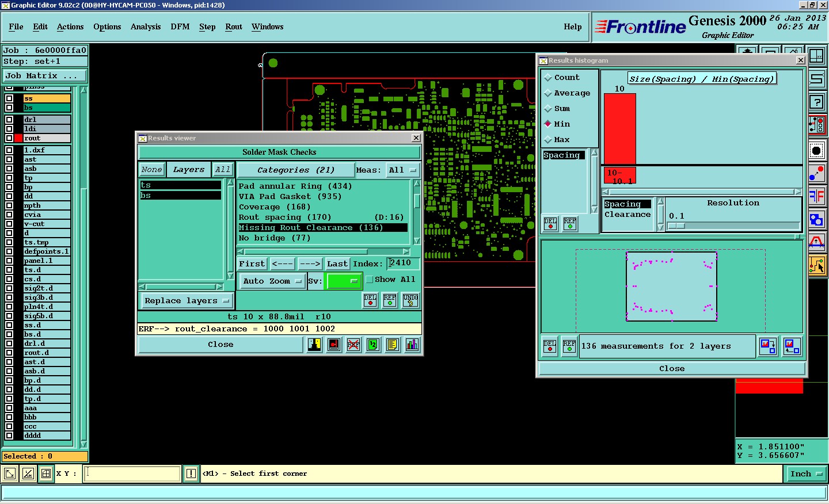Click the exclamation mark icon in bottom bar
Viewport: 829px width, 504px height.
coord(191,474)
